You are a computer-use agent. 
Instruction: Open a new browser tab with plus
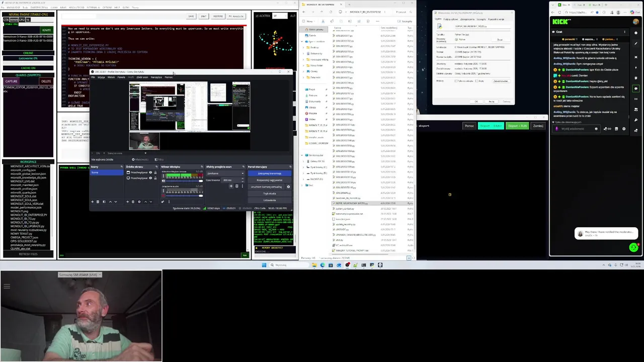(606, 5)
